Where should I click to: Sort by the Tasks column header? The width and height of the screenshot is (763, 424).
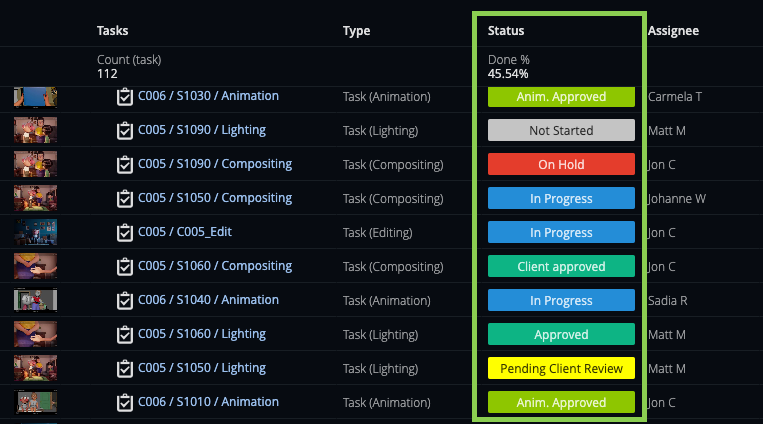coord(112,31)
